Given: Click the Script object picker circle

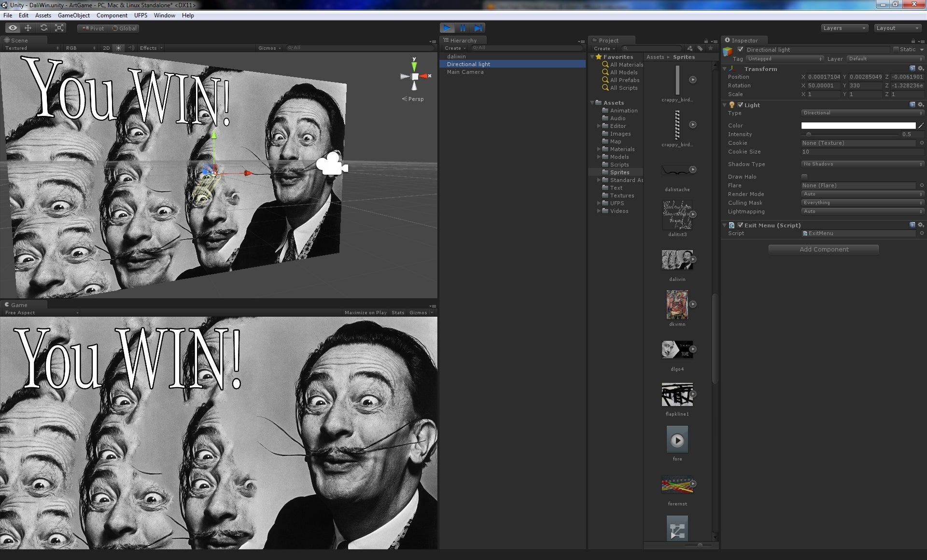Looking at the screenshot, I should coord(921,233).
